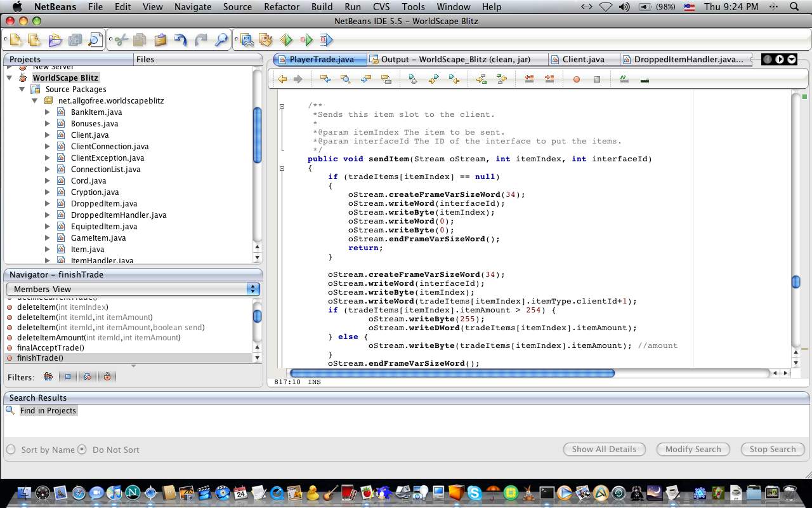812x508 pixels.
Task: Click editor Comment lines icon
Action: point(624,79)
